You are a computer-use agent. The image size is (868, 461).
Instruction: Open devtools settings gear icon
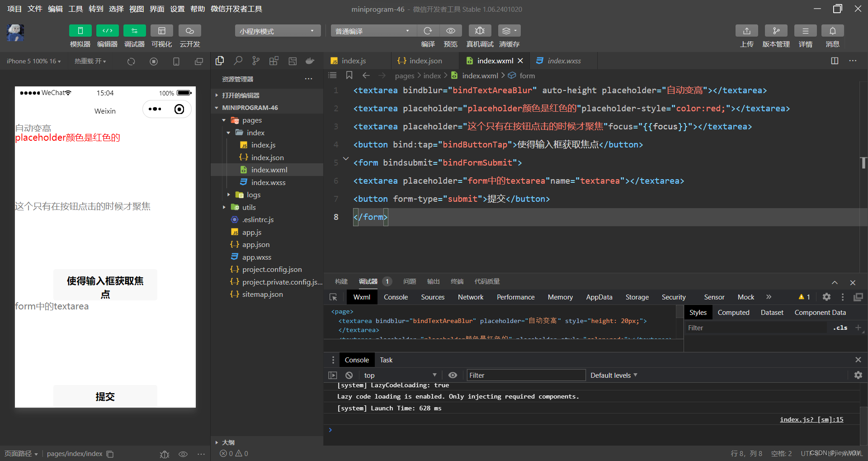click(826, 297)
